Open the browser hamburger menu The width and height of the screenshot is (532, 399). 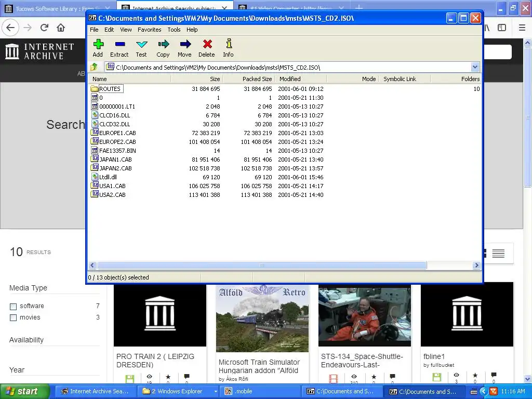click(522, 28)
